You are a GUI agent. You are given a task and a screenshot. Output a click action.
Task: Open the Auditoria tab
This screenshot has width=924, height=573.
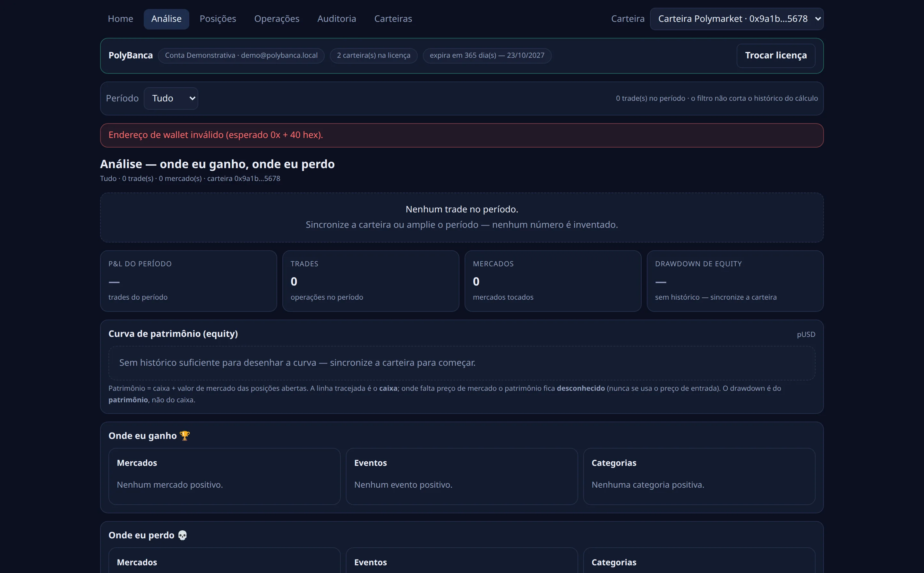coord(337,19)
